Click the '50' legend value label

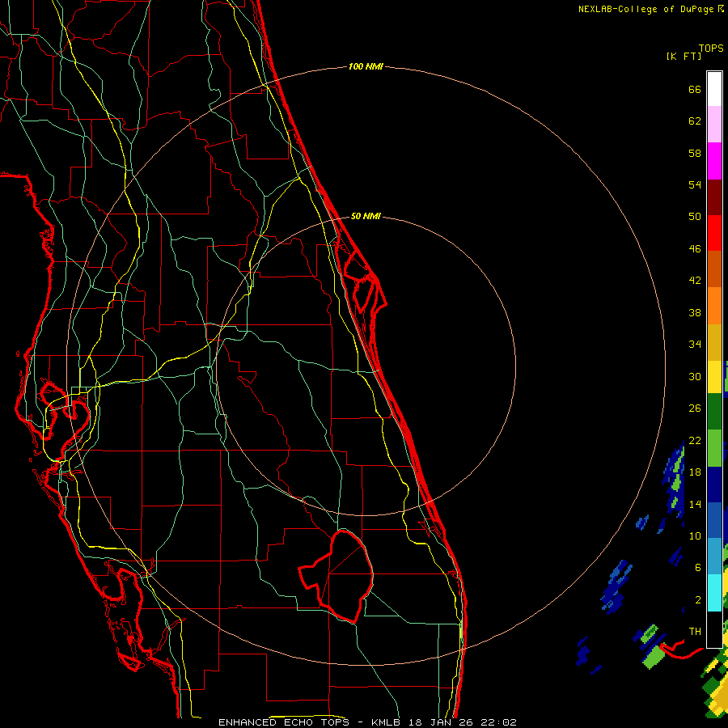[695, 216]
